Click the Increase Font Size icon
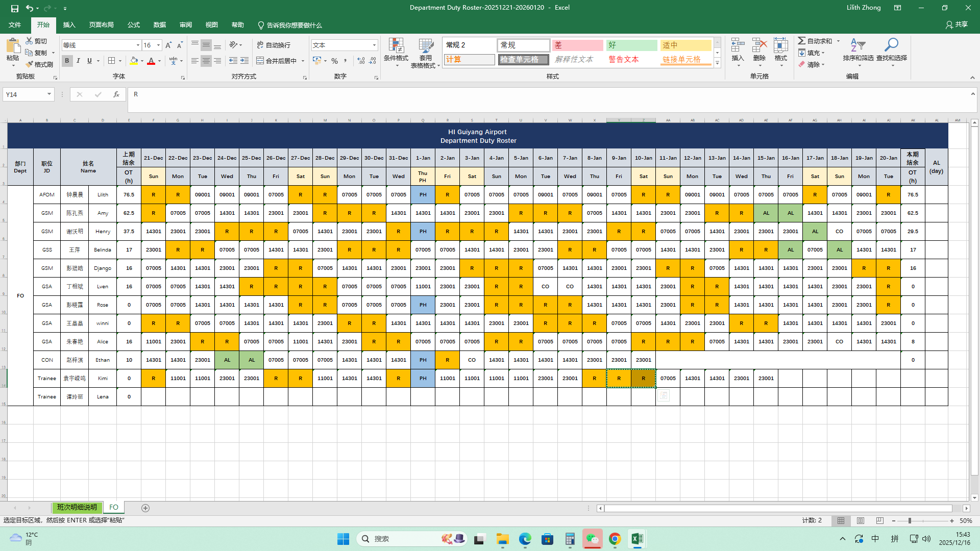Screen dimensions: 980x551 pyautogui.click(x=168, y=45)
